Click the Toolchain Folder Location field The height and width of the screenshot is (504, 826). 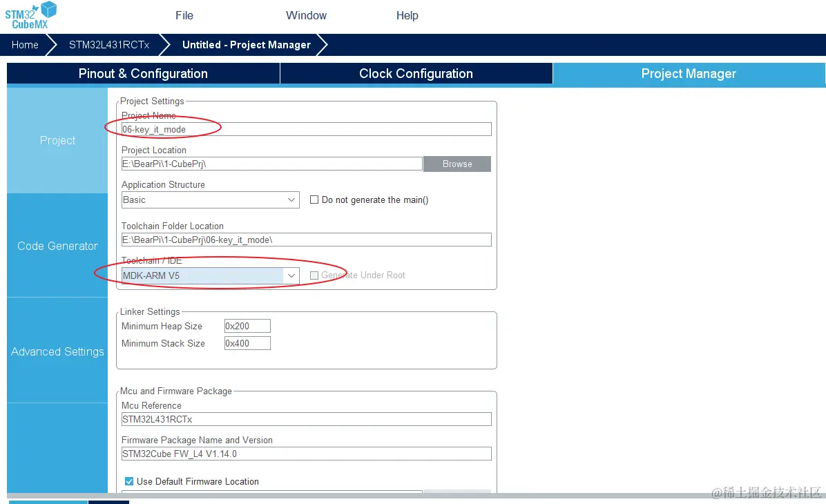click(x=306, y=240)
